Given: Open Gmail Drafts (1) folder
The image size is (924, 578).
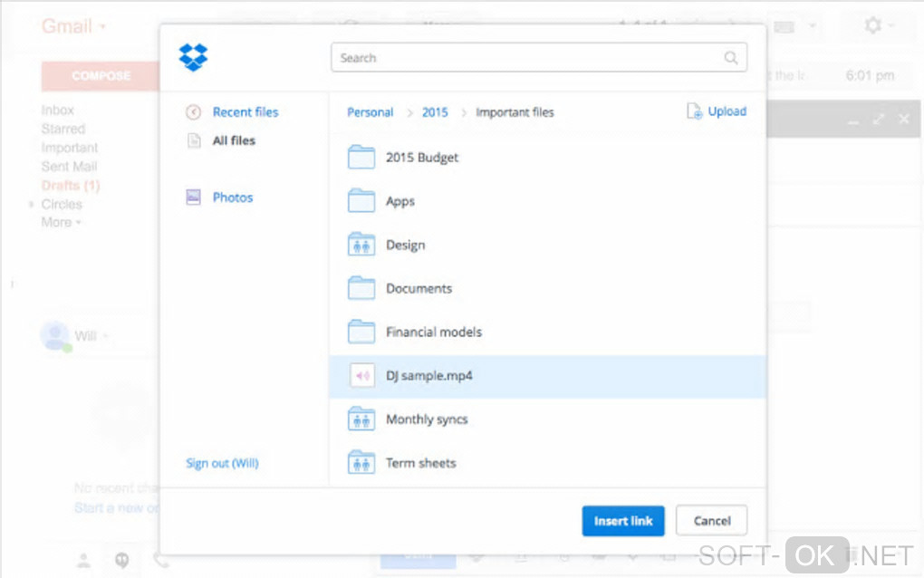Looking at the screenshot, I should 71,185.
